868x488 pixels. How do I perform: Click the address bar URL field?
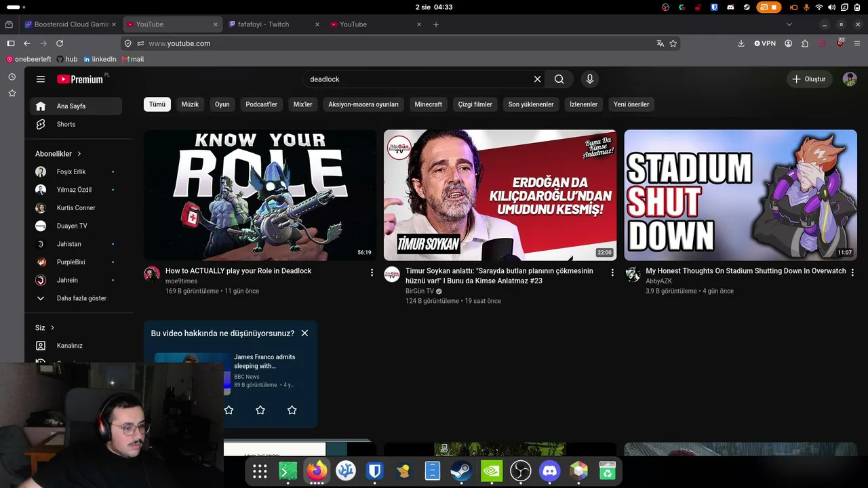point(400,43)
